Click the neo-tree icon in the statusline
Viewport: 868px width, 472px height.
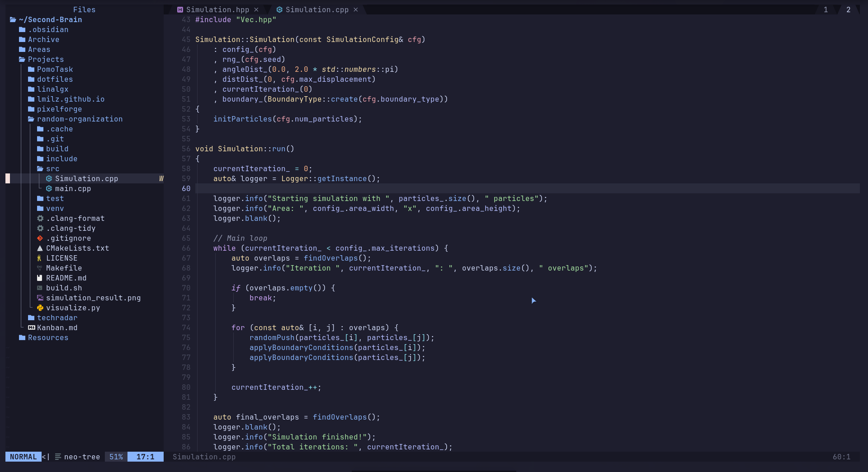pyautogui.click(x=58, y=457)
